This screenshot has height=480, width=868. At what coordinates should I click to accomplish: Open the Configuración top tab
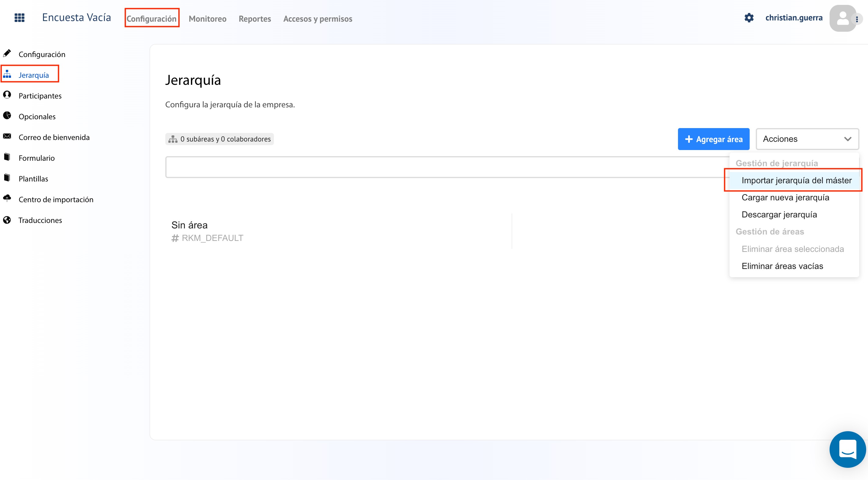152,19
